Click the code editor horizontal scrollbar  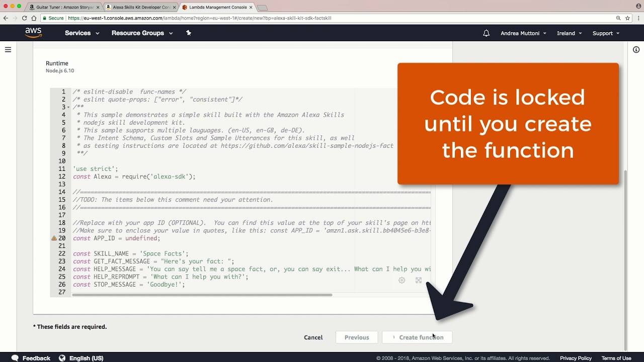coord(202,295)
